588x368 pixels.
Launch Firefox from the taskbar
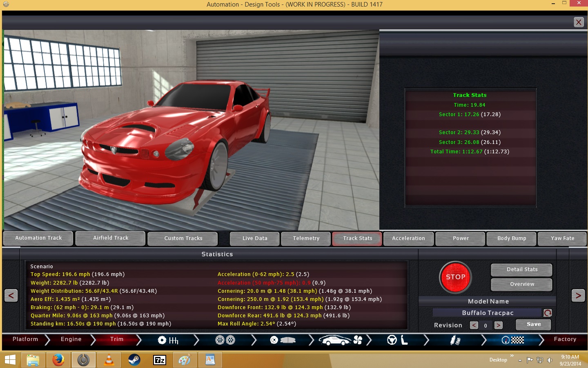58,360
